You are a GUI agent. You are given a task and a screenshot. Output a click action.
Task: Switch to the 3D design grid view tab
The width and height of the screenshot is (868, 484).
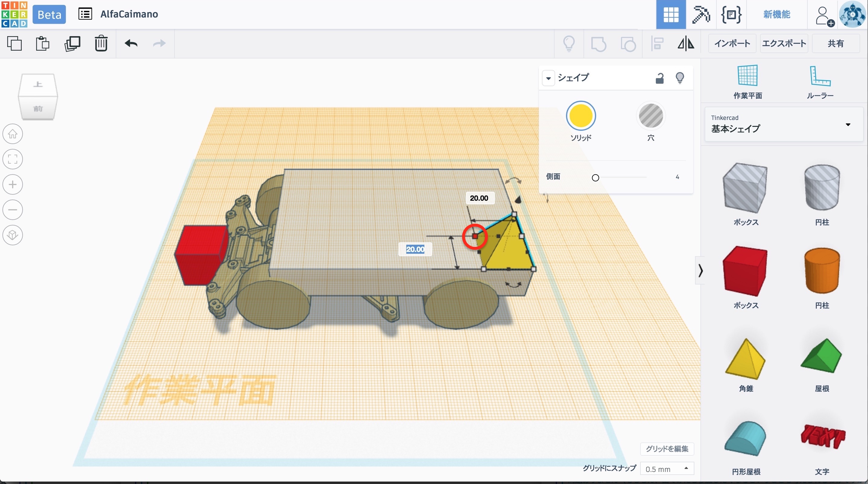pos(671,14)
